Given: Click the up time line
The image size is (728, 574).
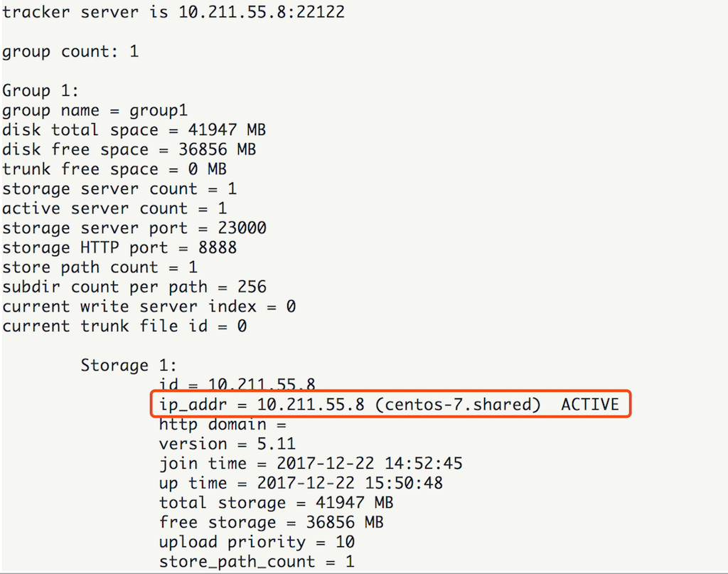Looking at the screenshot, I should tap(300, 483).
